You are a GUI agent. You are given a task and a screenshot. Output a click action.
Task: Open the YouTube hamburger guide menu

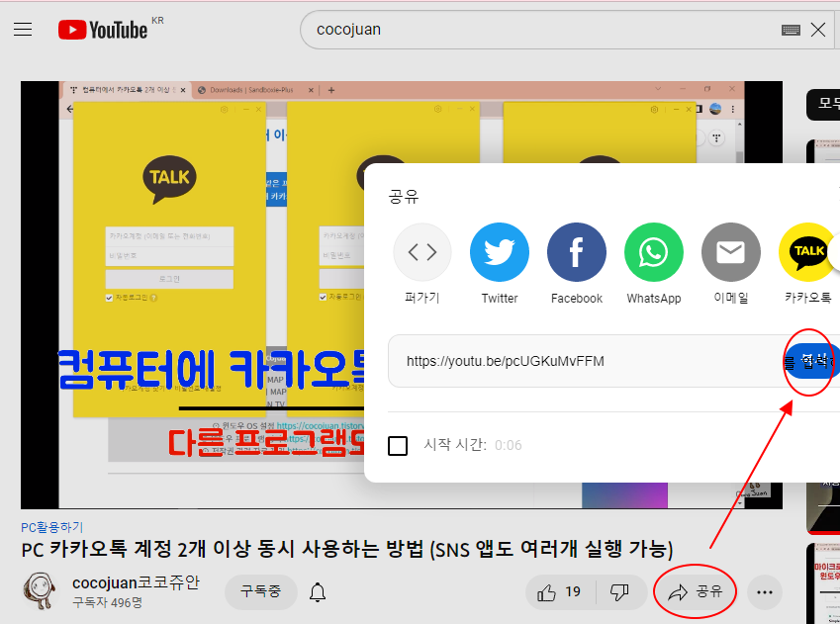coord(23,29)
